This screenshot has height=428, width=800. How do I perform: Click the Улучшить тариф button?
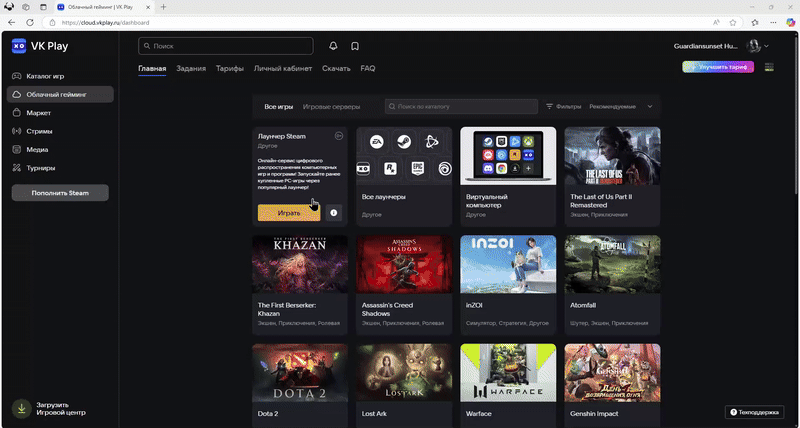point(718,67)
